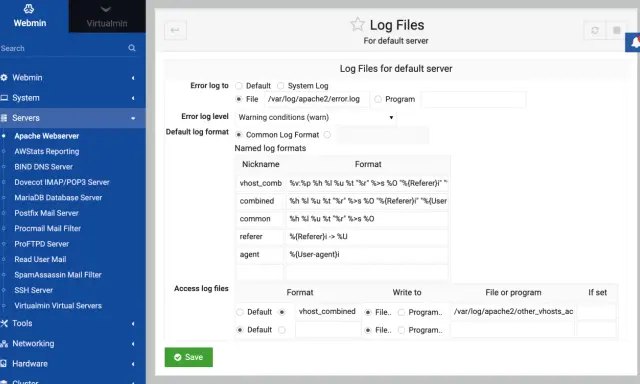Open Procmail Mail Filter

click(x=47, y=229)
